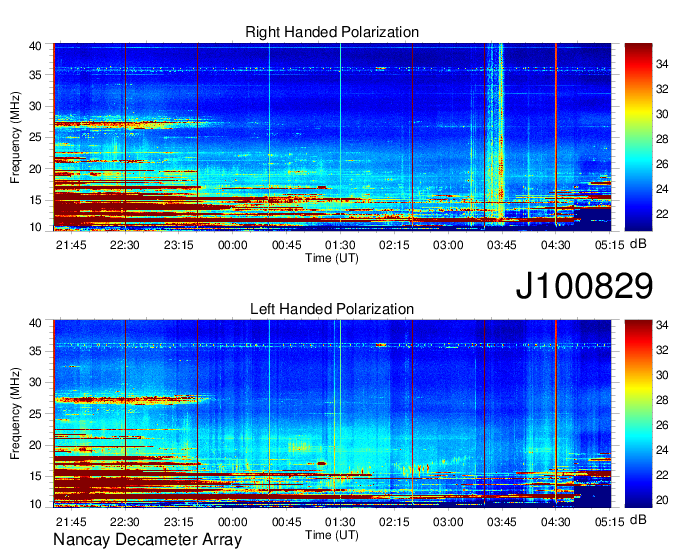Image resolution: width=680 pixels, height=552 pixels.
Task: Click the Right Handed spectrogram image
Action: pyautogui.click(x=332, y=137)
